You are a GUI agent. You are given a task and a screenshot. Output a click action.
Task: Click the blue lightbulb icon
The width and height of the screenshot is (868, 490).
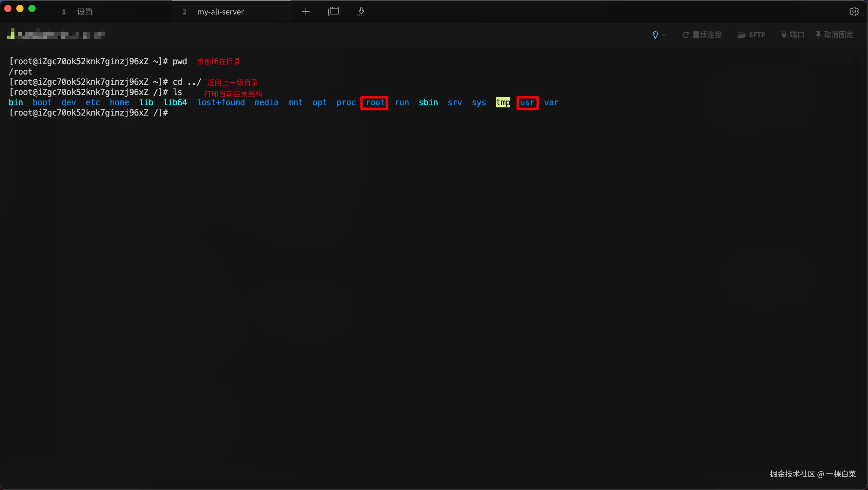[x=655, y=35]
